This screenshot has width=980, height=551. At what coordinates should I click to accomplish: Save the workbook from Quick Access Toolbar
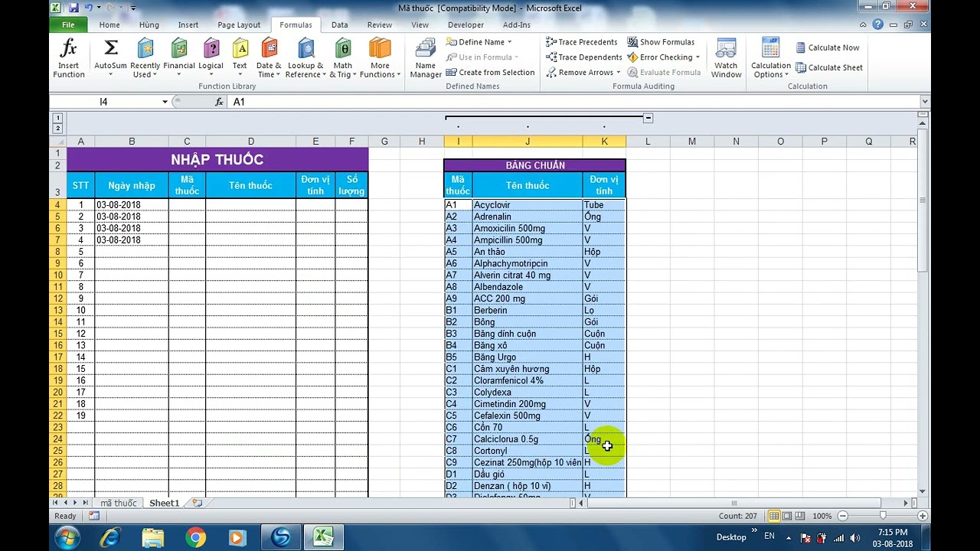73,8
